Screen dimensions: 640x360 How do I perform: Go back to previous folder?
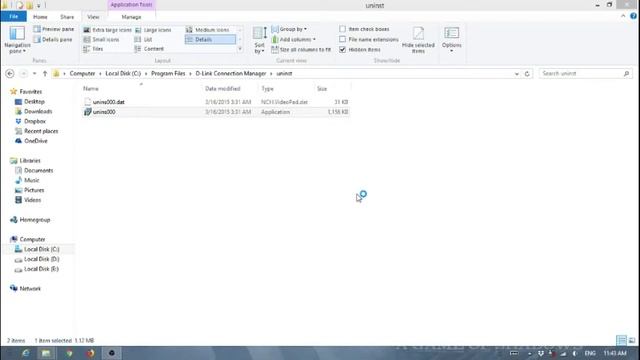[x=10, y=73]
